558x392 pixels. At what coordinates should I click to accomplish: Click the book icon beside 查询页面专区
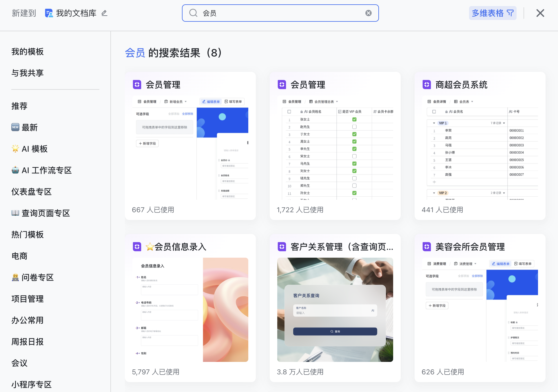tap(15, 213)
